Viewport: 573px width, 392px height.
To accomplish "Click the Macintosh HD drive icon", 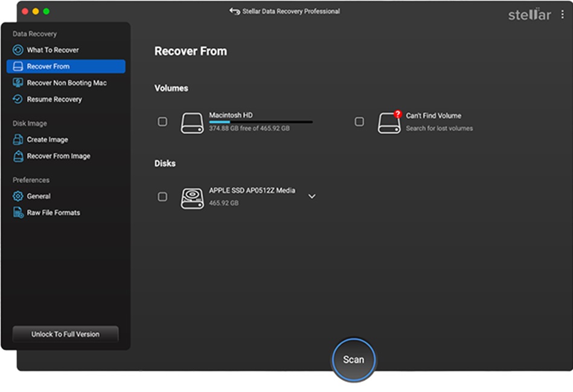I will 192,123.
